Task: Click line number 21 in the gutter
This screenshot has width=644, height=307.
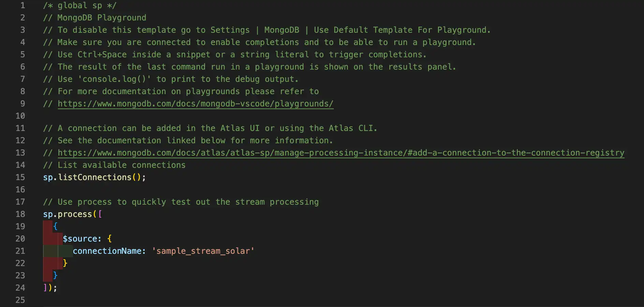Action: (20, 251)
